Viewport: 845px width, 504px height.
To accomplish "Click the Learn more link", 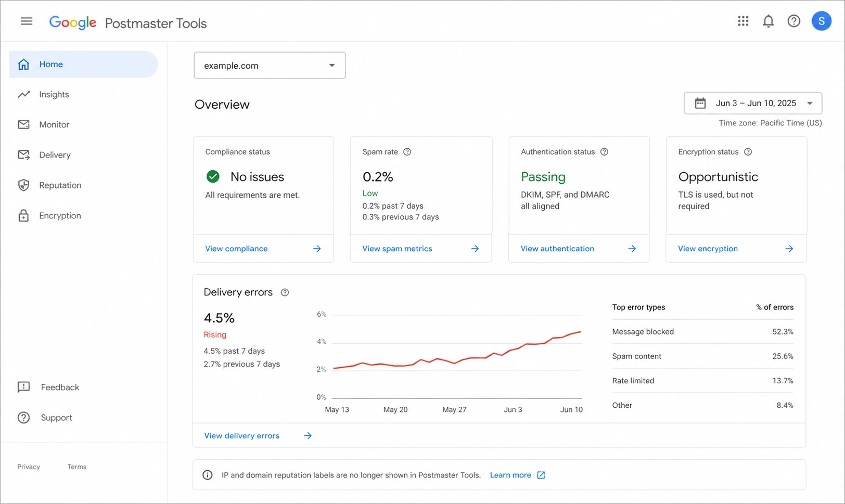I will coord(510,475).
